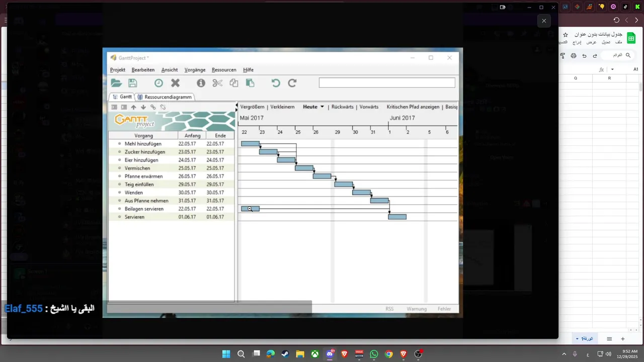Select the Beilagen servieren task row
The image size is (644, 362).
(172, 209)
